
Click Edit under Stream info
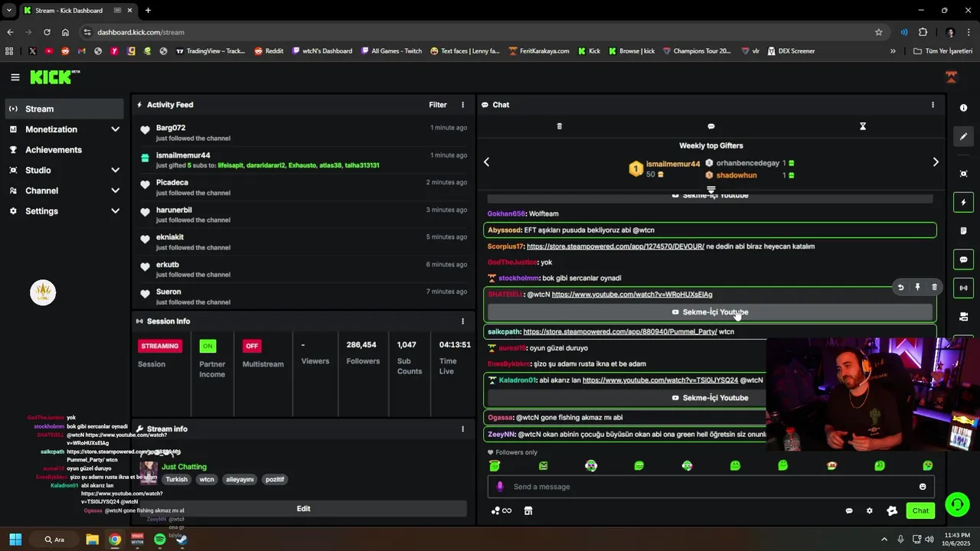303,509
